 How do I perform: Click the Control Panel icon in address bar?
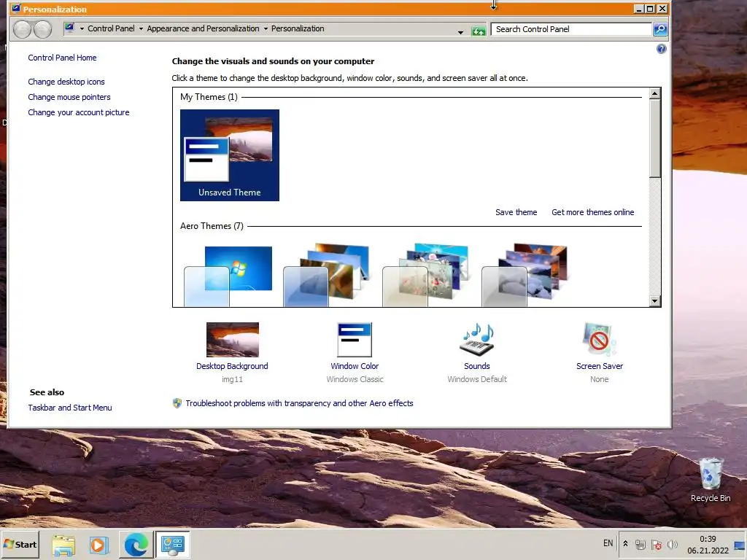tap(69, 28)
